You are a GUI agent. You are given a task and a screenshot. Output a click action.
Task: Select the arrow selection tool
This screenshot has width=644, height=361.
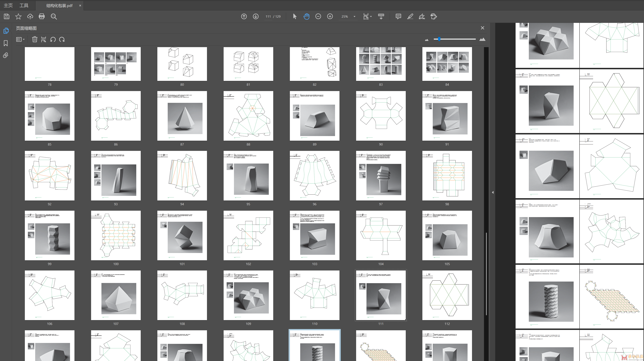[x=295, y=16]
